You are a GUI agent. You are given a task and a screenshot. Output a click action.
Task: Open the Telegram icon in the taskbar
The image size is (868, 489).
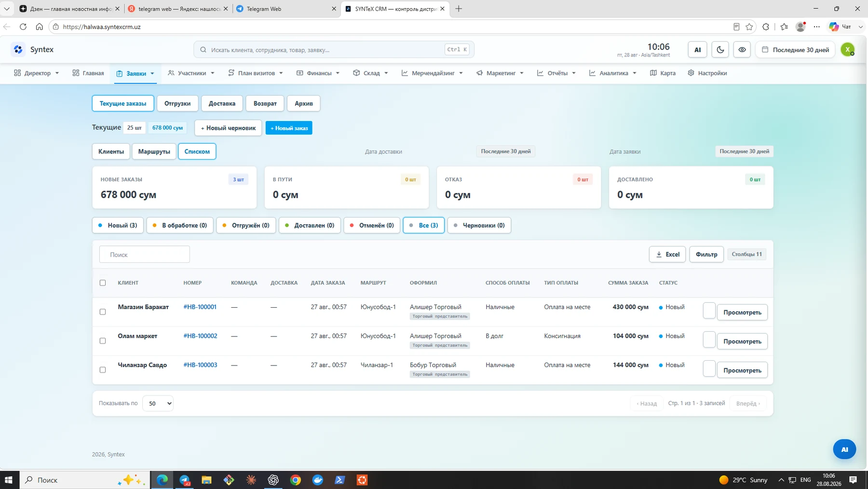[x=185, y=480]
